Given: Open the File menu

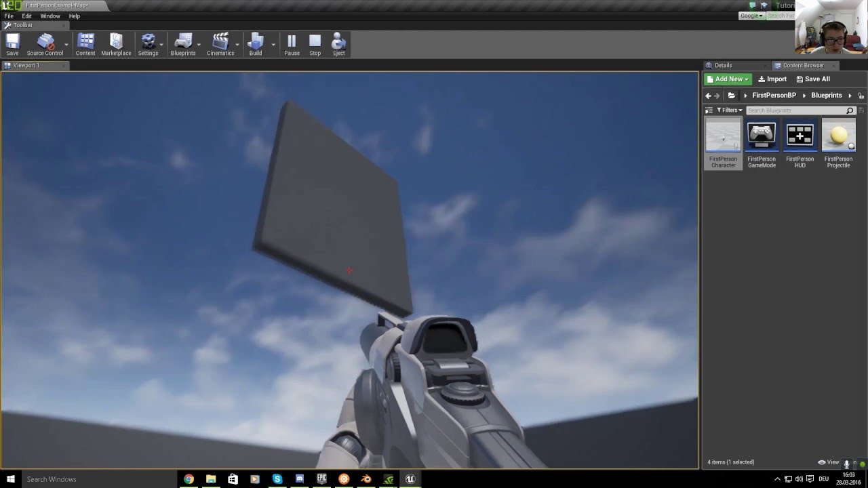Looking at the screenshot, I should point(9,16).
